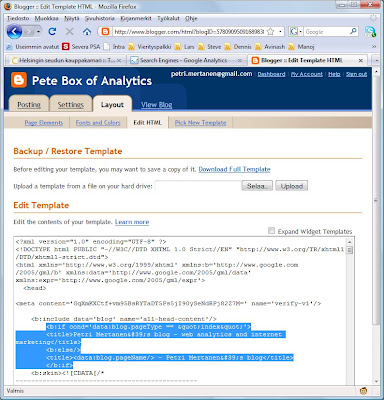Open the Help link
This screenshot has width=384, height=400.
click(x=334, y=74)
